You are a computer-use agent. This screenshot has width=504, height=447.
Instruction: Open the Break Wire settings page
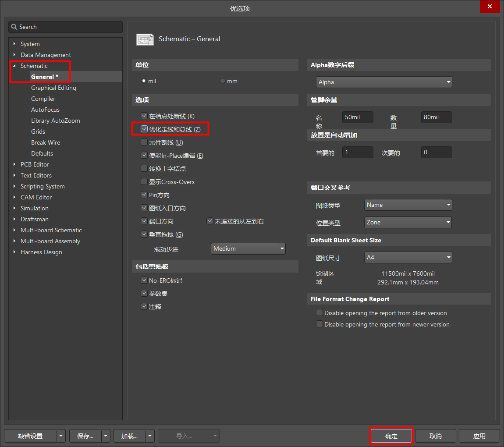coord(46,142)
